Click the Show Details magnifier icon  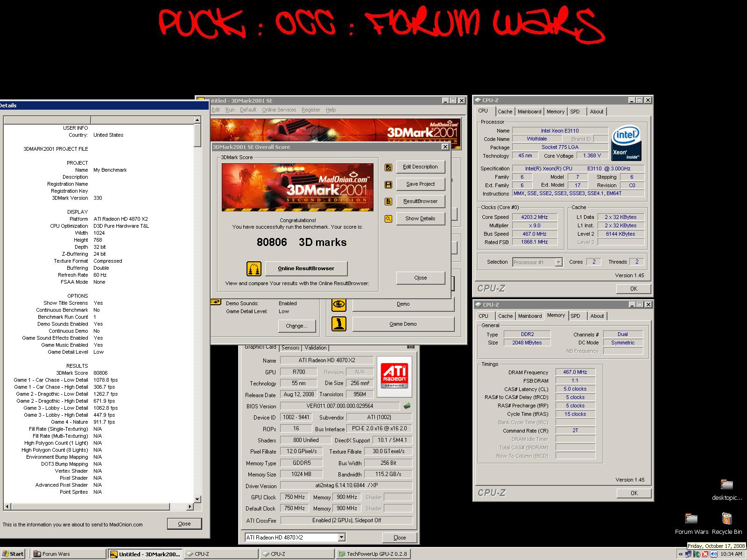pos(388,218)
